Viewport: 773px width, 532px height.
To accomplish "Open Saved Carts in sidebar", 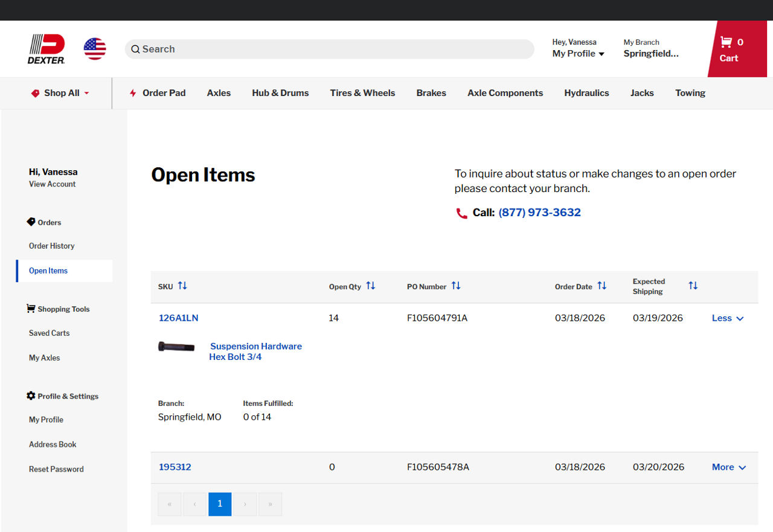I will click(49, 333).
